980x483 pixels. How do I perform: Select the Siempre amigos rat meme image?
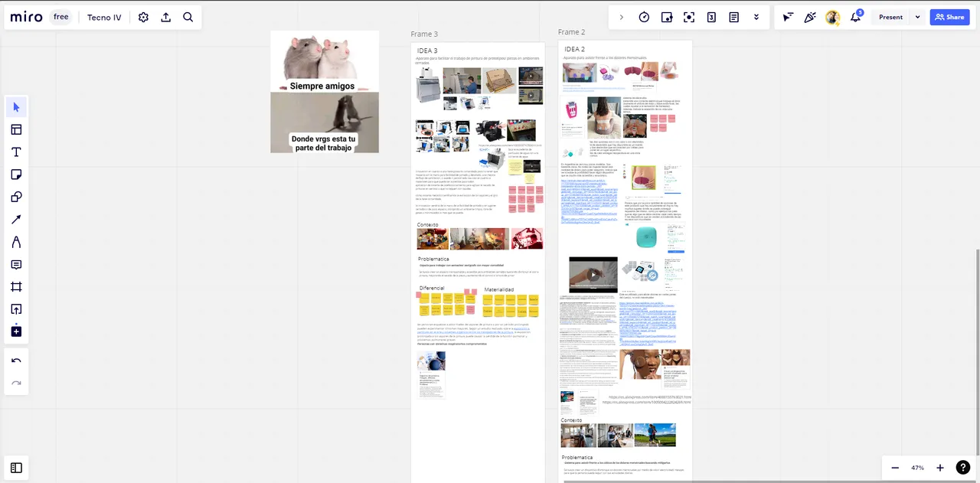325,62
